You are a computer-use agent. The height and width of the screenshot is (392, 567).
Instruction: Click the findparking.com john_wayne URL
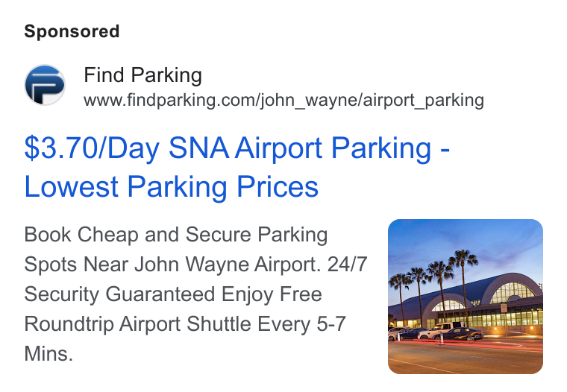[283, 100]
